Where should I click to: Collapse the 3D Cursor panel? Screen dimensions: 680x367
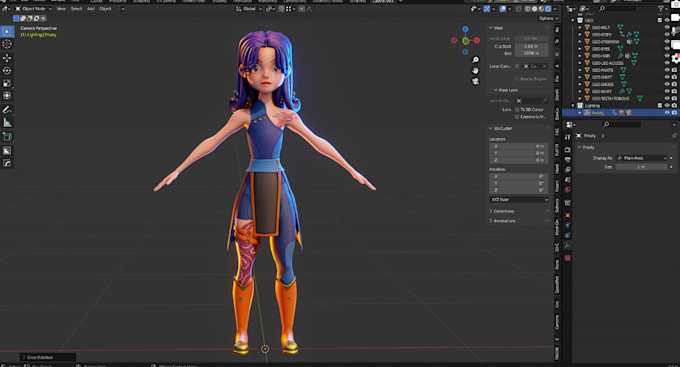[501, 128]
